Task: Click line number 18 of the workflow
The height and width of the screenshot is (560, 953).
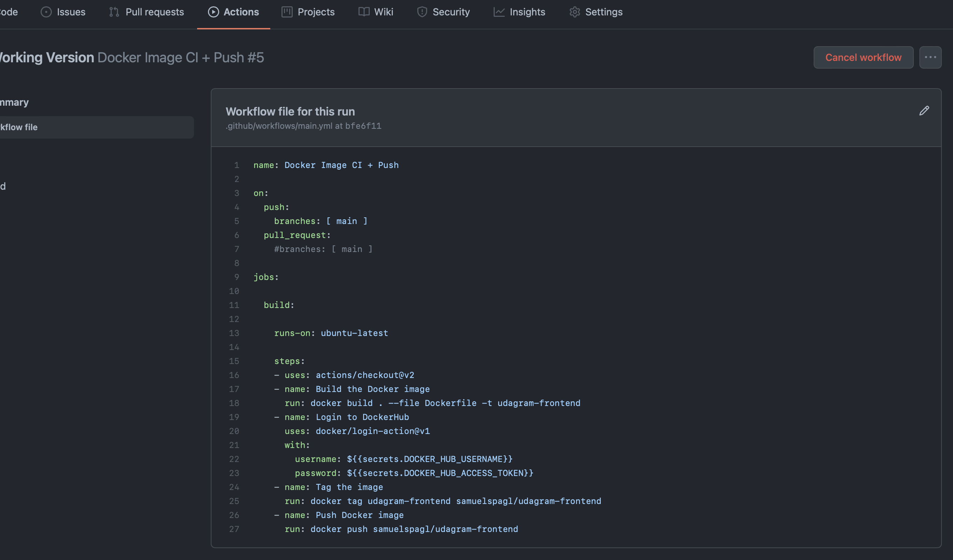Action: pyautogui.click(x=234, y=403)
